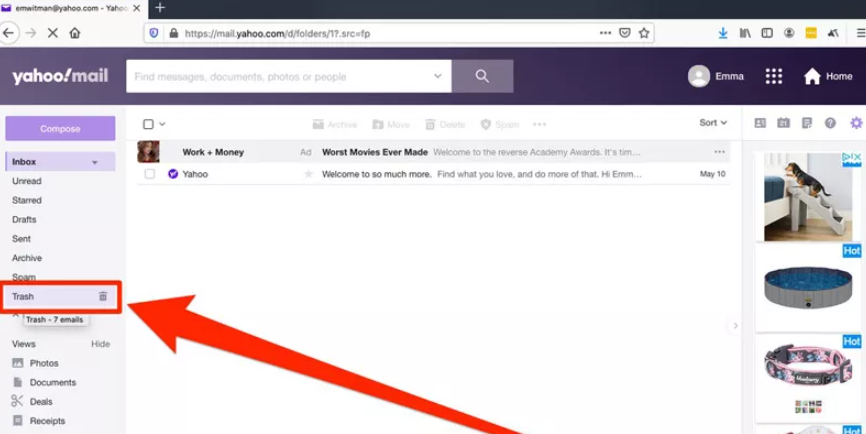Toggle the Firefox sidebar icon

767,33
